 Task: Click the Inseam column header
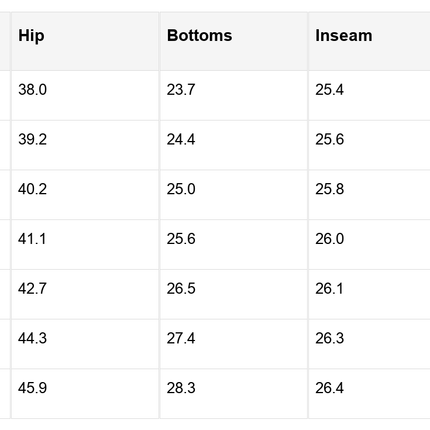point(344,36)
